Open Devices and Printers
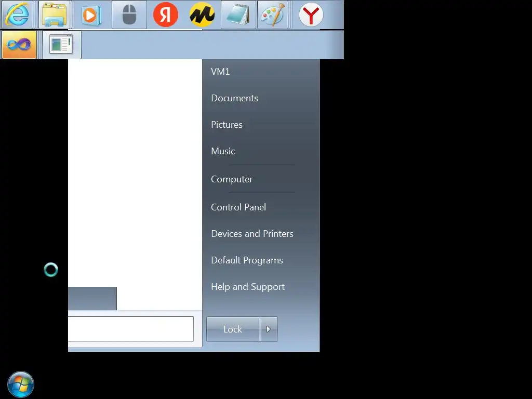Screen dimensions: 532x399 [x=252, y=233]
